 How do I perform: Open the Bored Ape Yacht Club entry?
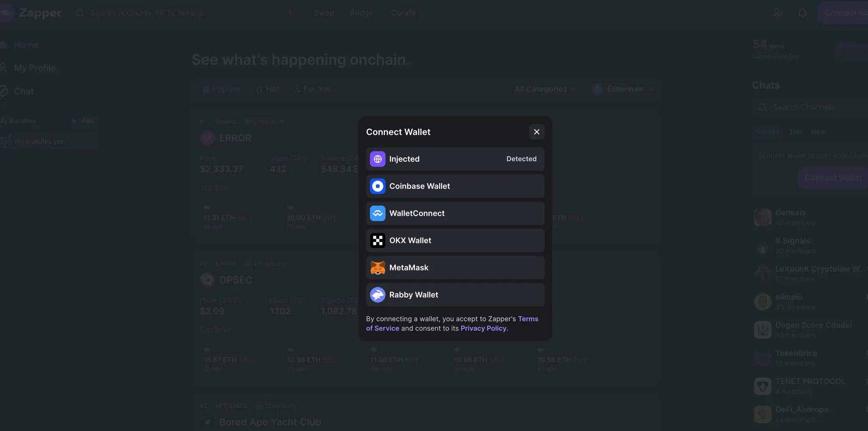pyautogui.click(x=270, y=422)
